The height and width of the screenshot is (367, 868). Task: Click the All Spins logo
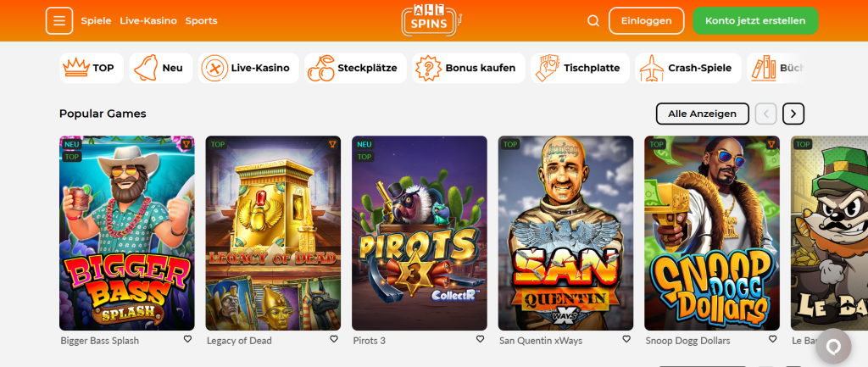tap(431, 20)
